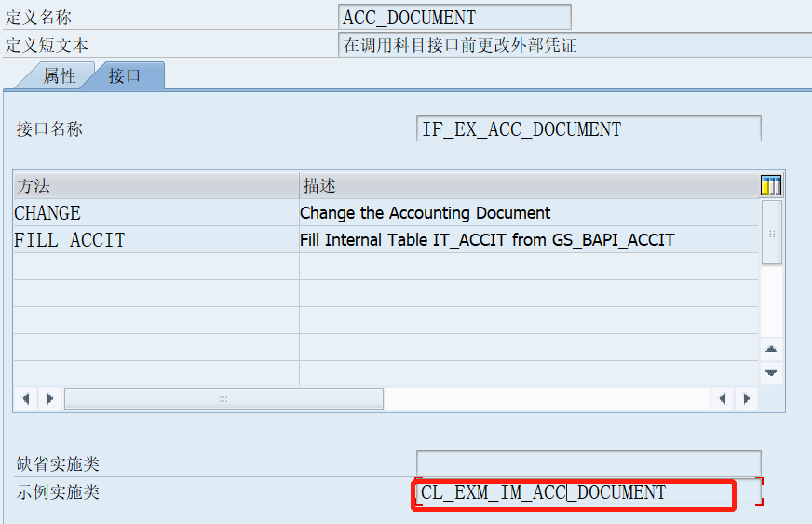
Task: Click the table's page-down arrow
Action: pyautogui.click(x=771, y=373)
